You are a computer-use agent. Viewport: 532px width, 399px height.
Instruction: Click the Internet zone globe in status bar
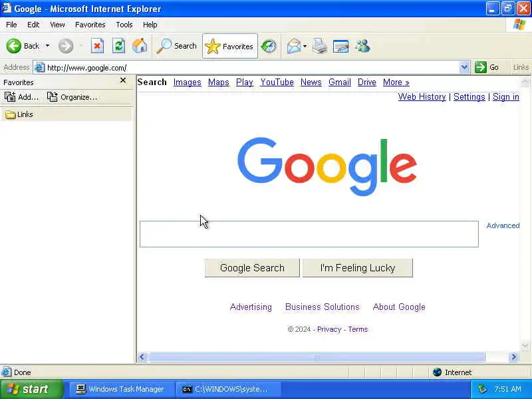(438, 372)
